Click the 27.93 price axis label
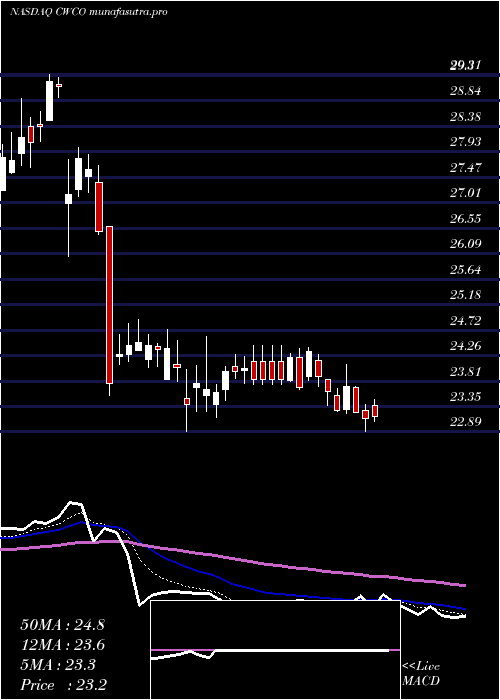 (466, 142)
